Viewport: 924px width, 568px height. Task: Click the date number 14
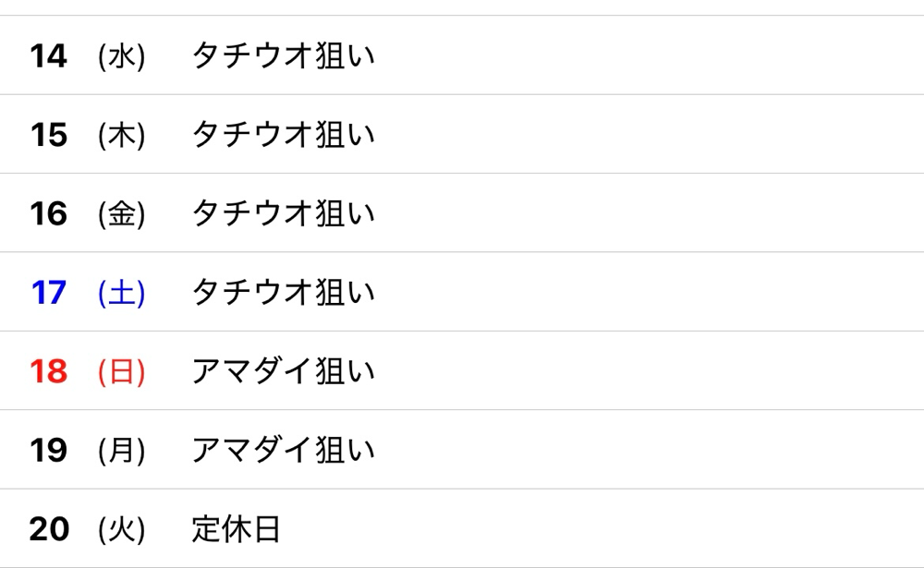click(x=49, y=56)
